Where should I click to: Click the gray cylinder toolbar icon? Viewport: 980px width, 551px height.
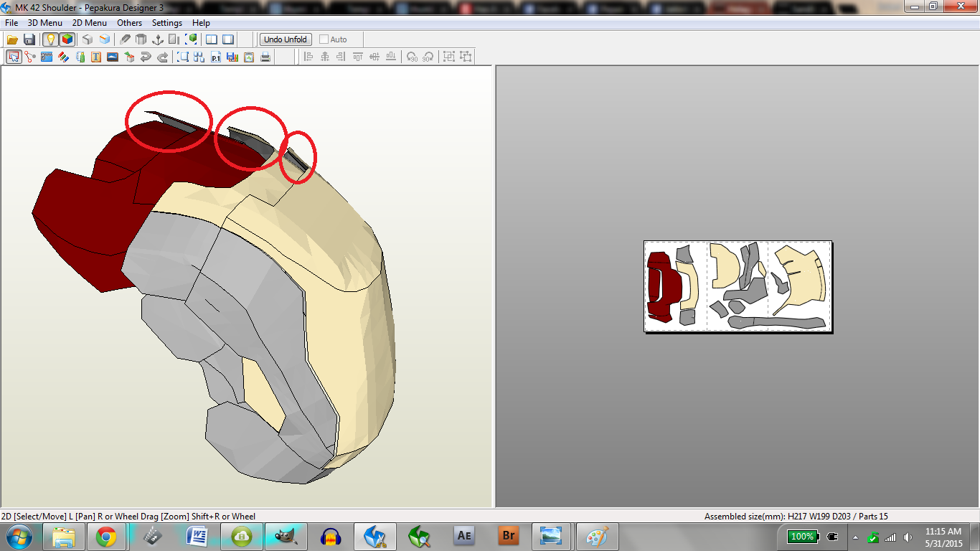click(x=141, y=39)
